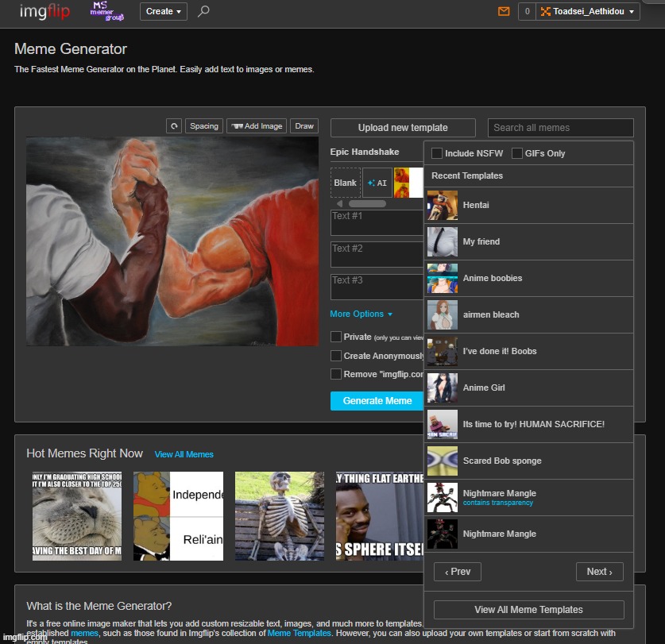Click the Epic Handshake template title

365,152
